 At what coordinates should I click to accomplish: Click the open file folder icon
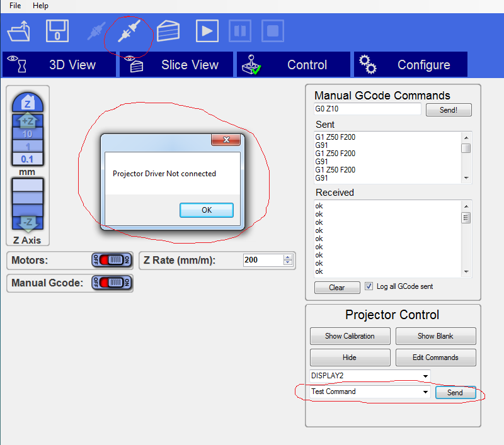(x=19, y=30)
